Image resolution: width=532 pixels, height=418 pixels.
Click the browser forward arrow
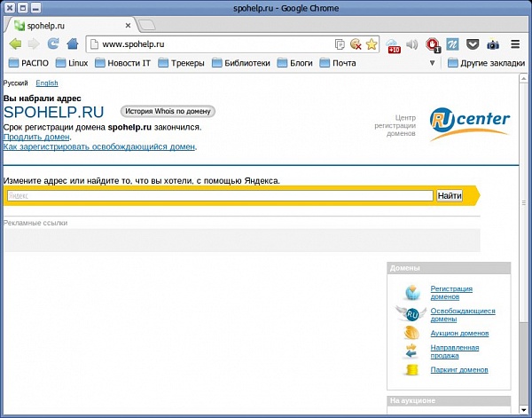[x=34, y=44]
